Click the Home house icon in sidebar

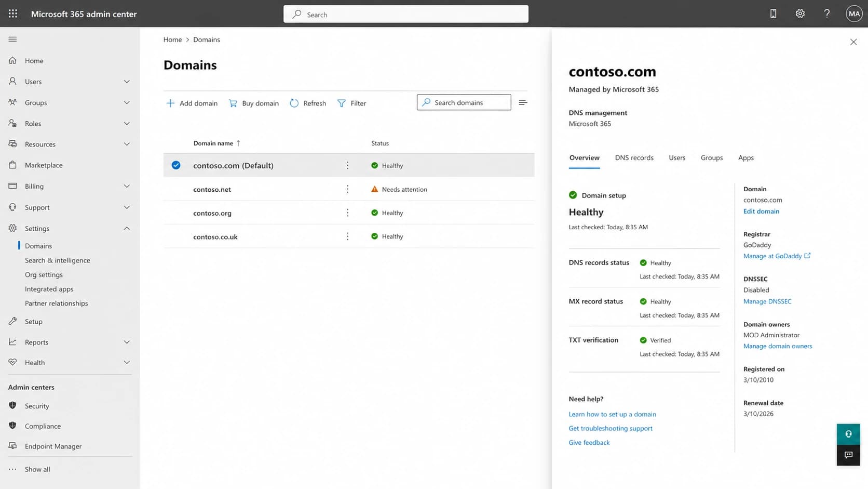point(13,60)
